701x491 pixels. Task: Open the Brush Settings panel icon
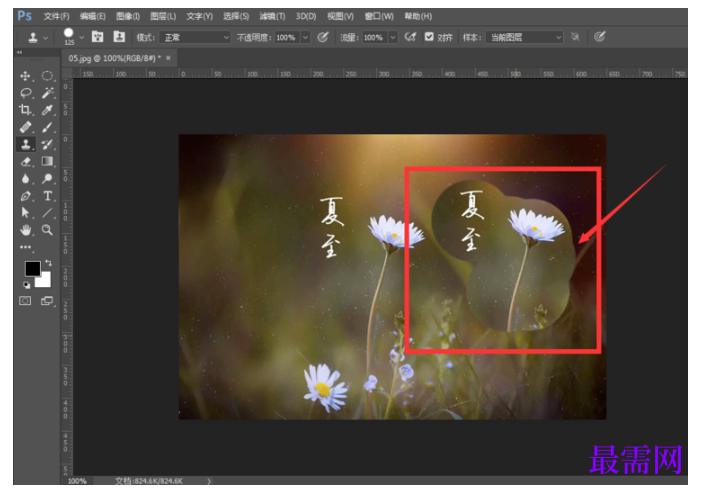[97, 37]
